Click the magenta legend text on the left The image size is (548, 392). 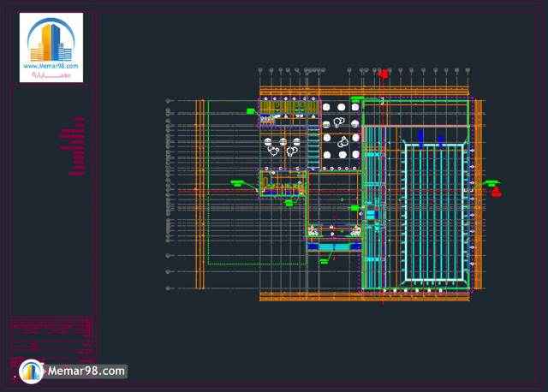[75, 147]
